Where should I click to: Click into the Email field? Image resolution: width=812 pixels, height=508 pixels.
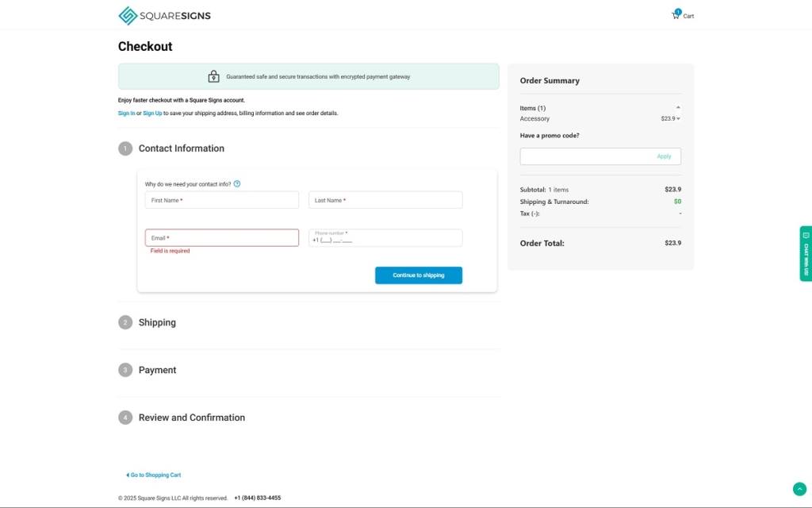(x=221, y=238)
